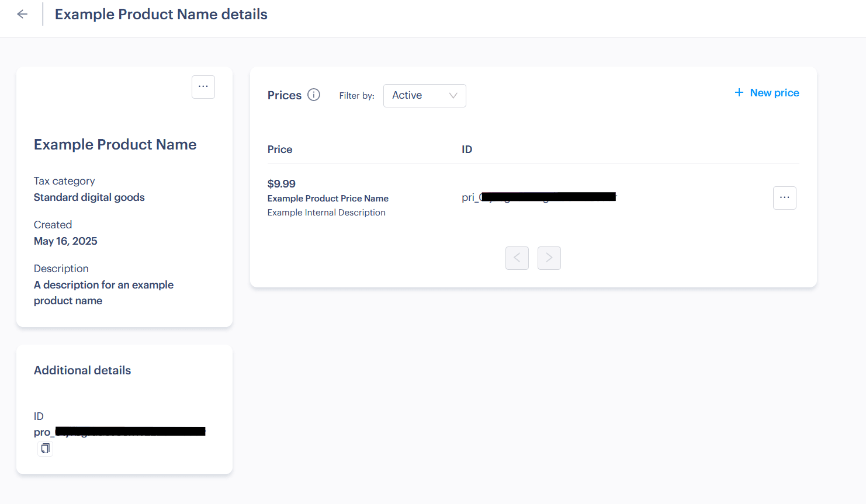The image size is (866, 504).
Task: Select the $9.99 price amount
Action: 282,184
